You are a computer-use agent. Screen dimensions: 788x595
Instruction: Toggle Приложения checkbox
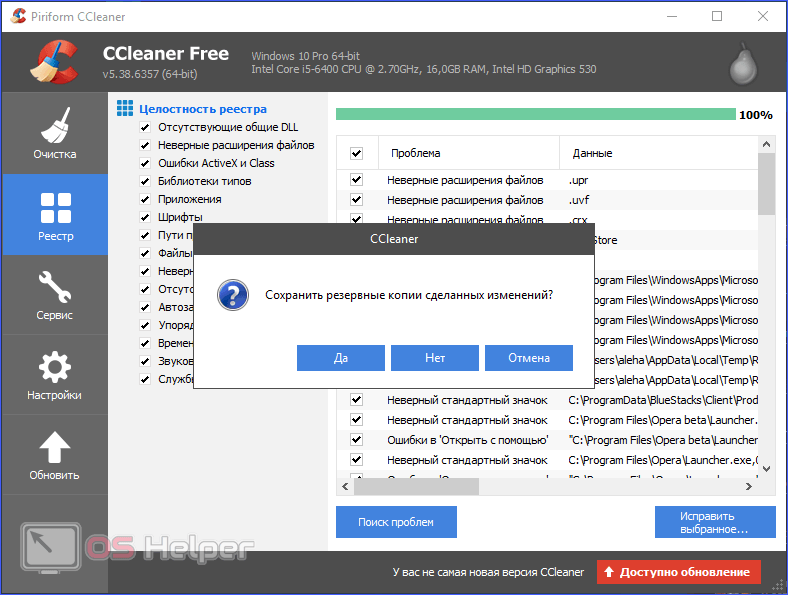click(x=145, y=200)
